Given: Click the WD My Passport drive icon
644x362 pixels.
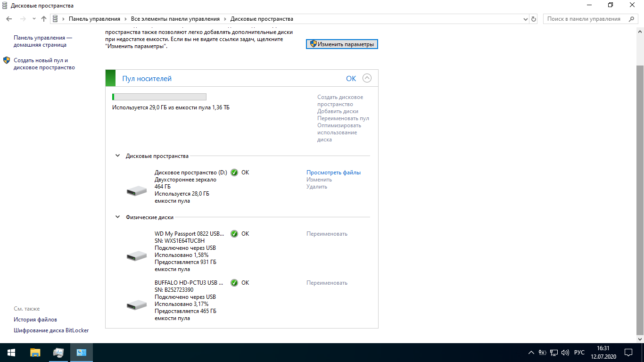Looking at the screenshot, I should point(137,256).
